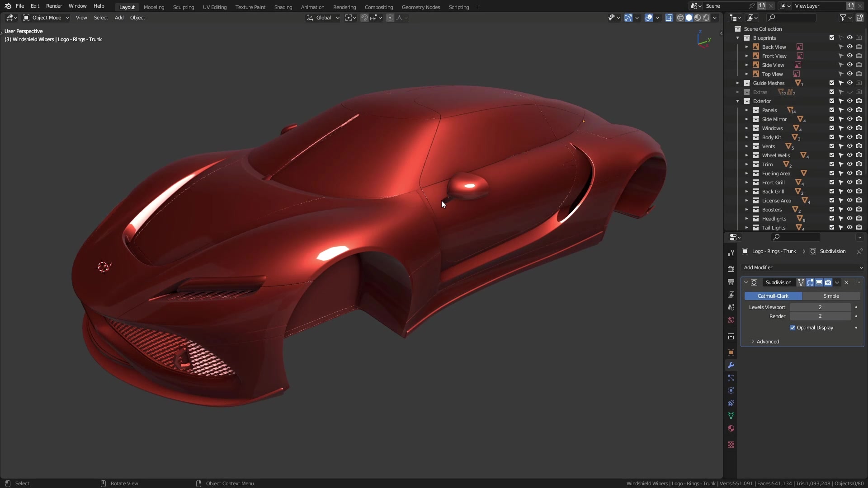The image size is (868, 488).
Task: Open the Object Constraints properties tab
Action: (x=731, y=403)
